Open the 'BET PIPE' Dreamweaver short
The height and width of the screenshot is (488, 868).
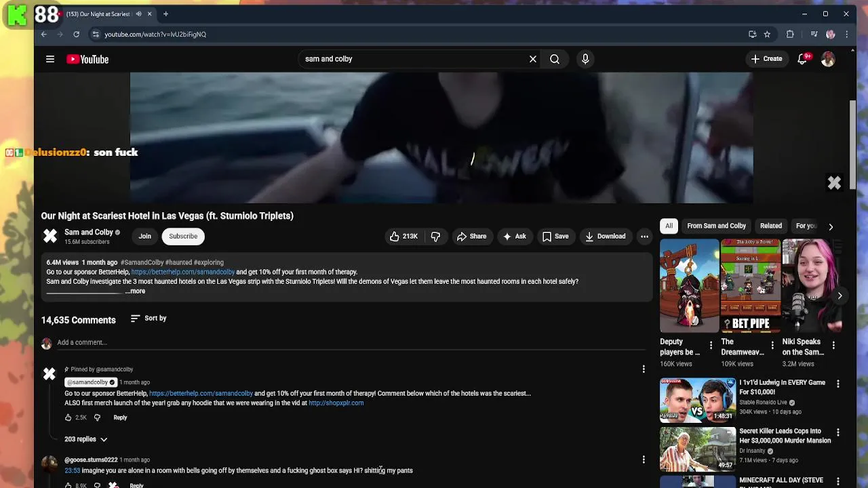(750, 286)
